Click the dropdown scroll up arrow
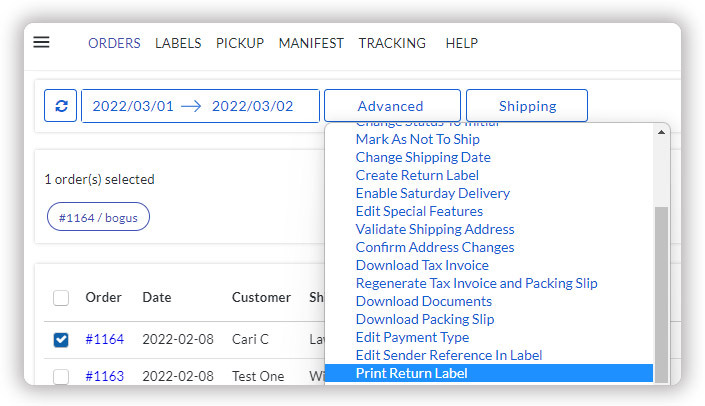 coord(661,132)
